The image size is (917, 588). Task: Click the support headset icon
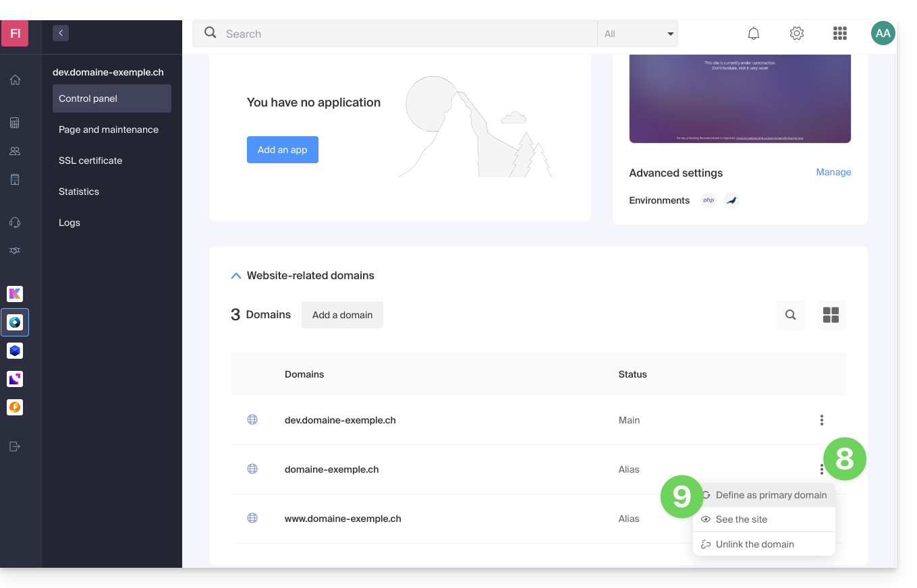click(x=15, y=223)
